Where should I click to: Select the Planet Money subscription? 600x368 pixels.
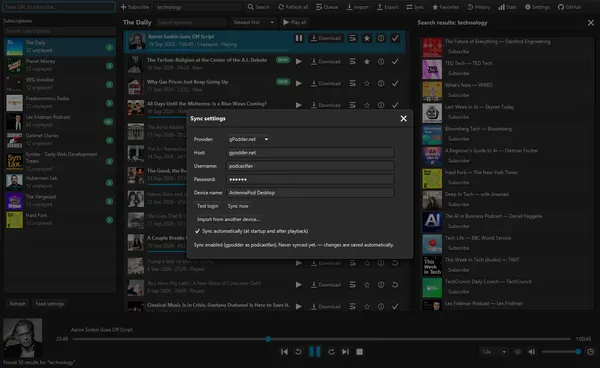tap(60, 65)
